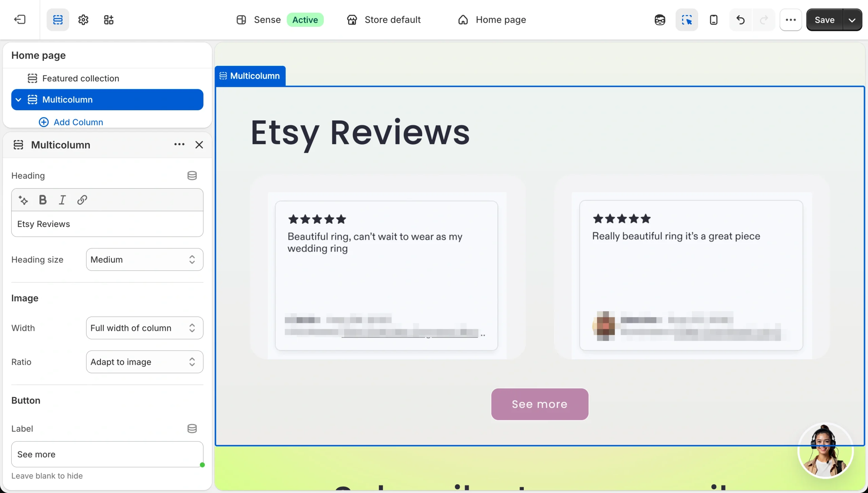Click the masked face preview icon

click(660, 20)
